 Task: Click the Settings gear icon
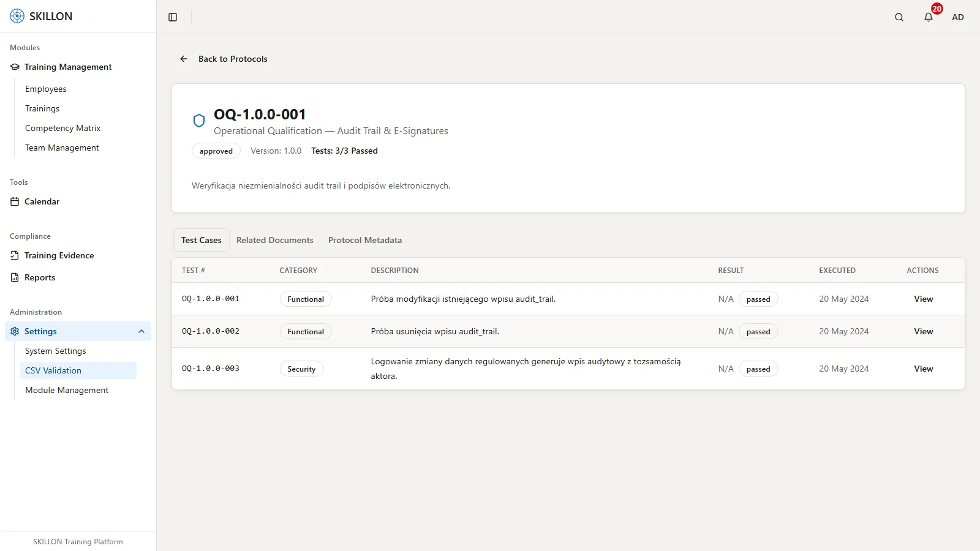point(15,331)
